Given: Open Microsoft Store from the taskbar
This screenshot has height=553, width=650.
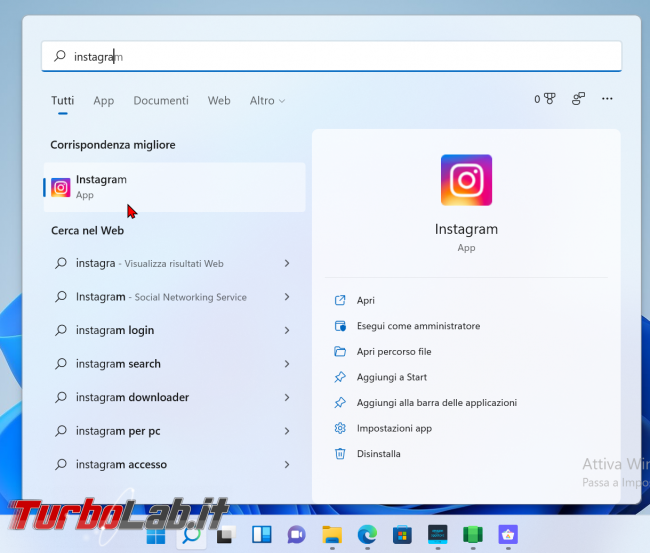Looking at the screenshot, I should (x=402, y=534).
